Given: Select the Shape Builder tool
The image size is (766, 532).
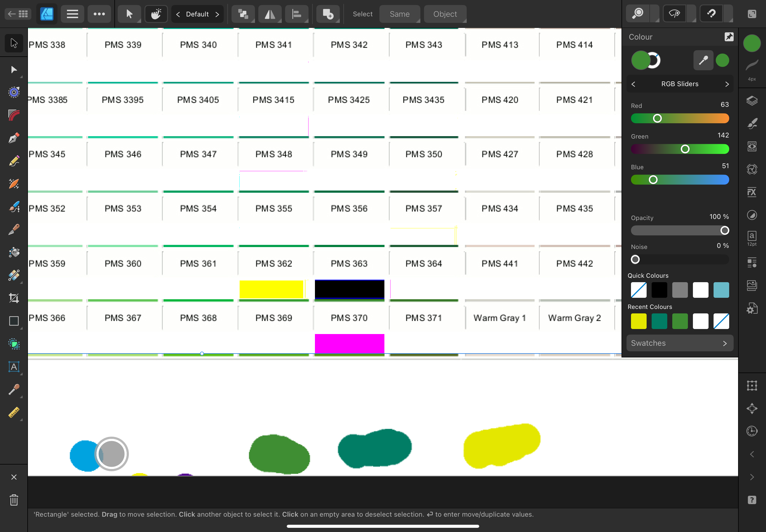Looking at the screenshot, I should click(14, 344).
